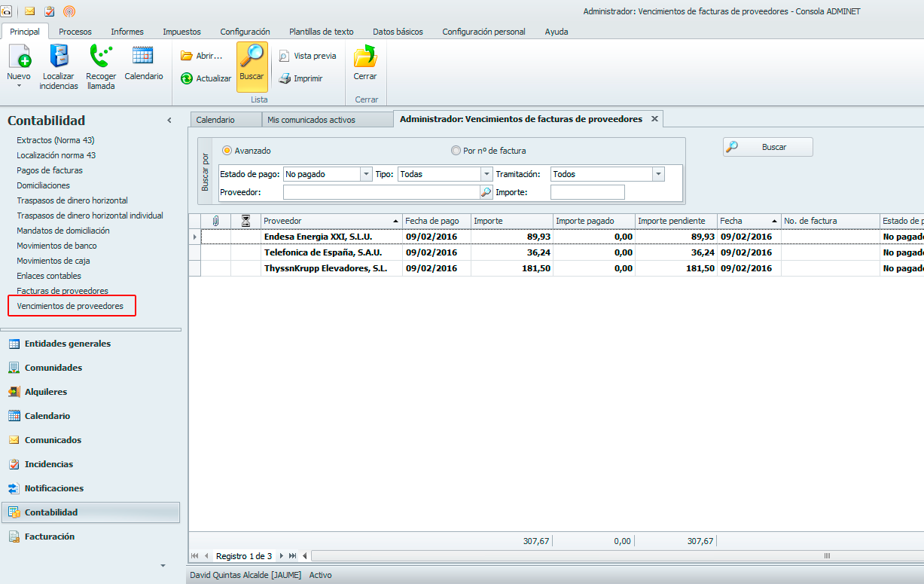The width and height of the screenshot is (924, 584).
Task: Collapse the Contabilidad side panel
Action: pyautogui.click(x=169, y=121)
